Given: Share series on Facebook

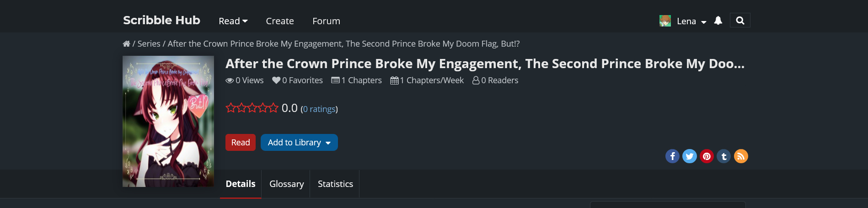Looking at the screenshot, I should click(x=672, y=156).
